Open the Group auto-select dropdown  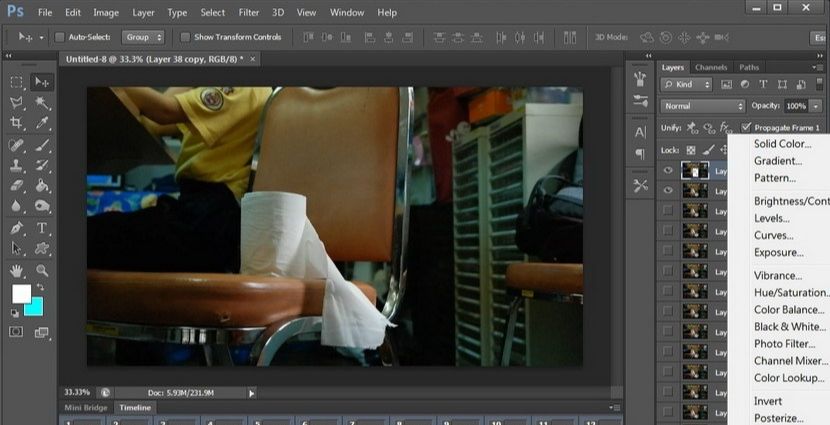pos(143,37)
